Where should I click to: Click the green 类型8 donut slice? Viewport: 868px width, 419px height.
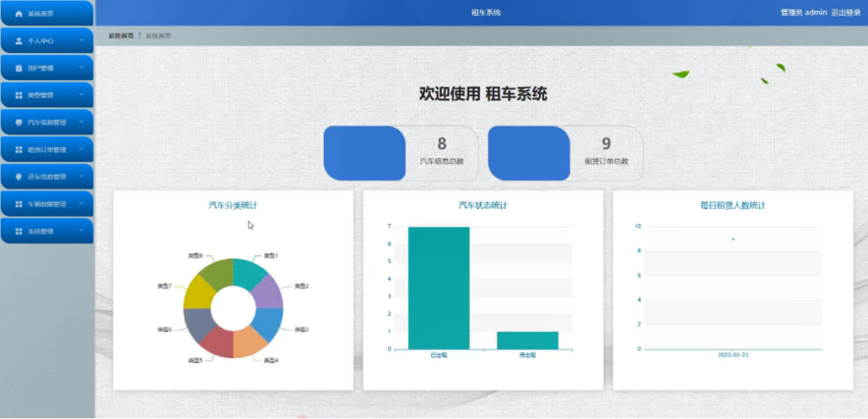click(x=217, y=272)
